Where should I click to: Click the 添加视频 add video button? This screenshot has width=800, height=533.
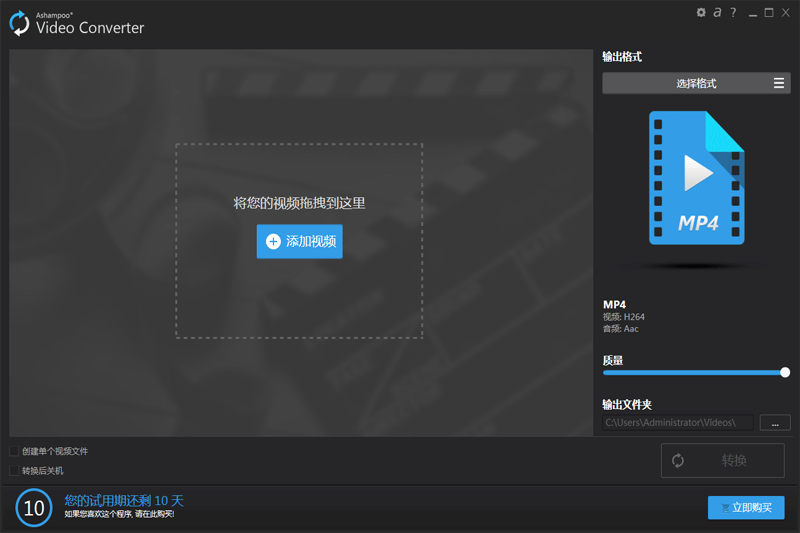coord(299,241)
